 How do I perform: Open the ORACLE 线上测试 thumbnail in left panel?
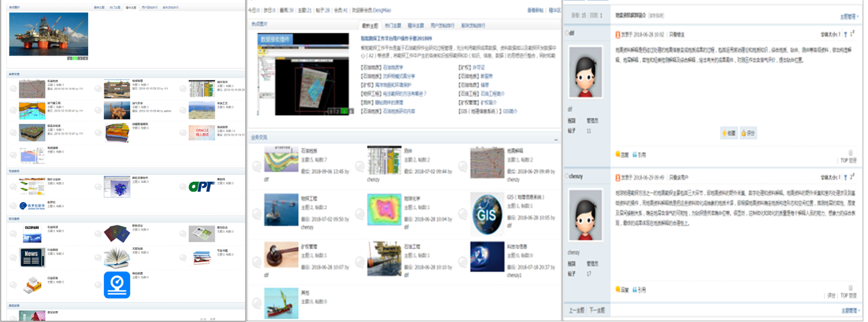202,133
